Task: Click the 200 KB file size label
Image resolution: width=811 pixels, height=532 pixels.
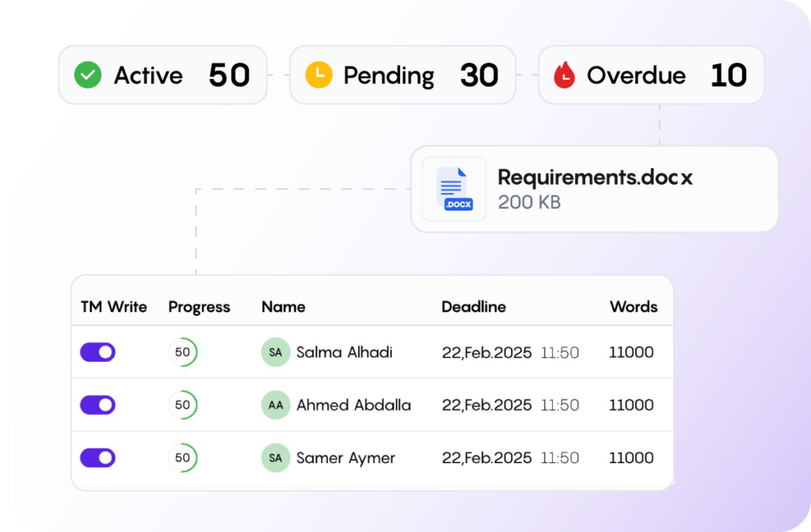Action: 528,203
